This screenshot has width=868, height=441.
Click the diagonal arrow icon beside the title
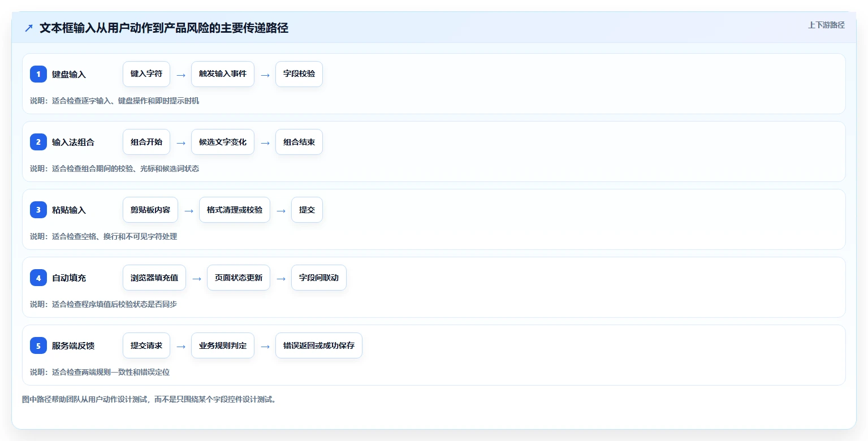pos(29,28)
